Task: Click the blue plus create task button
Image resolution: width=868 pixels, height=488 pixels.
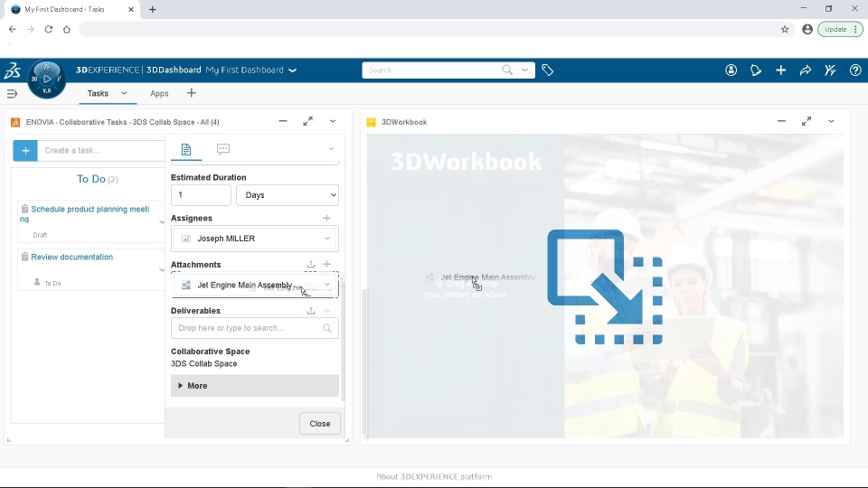Action: pos(25,151)
